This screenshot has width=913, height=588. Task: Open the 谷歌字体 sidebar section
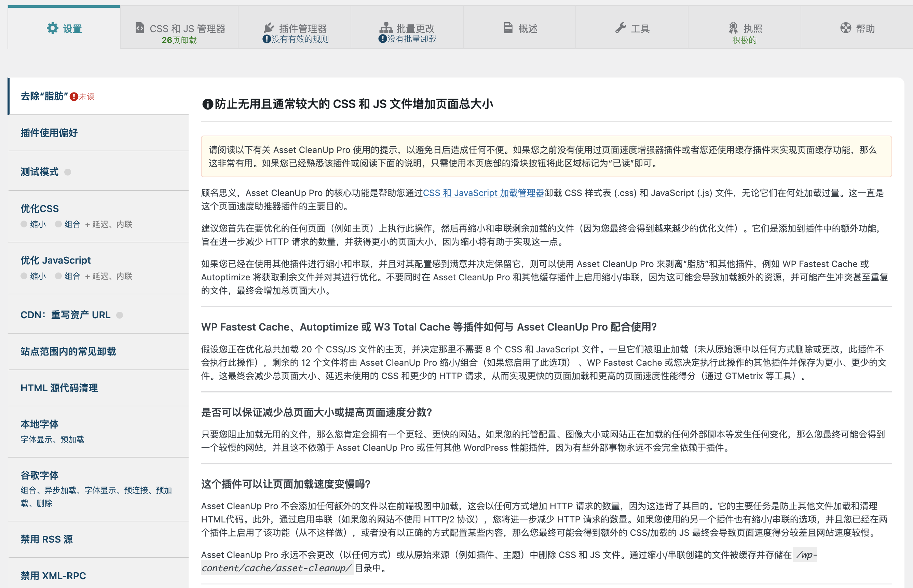coord(98,489)
